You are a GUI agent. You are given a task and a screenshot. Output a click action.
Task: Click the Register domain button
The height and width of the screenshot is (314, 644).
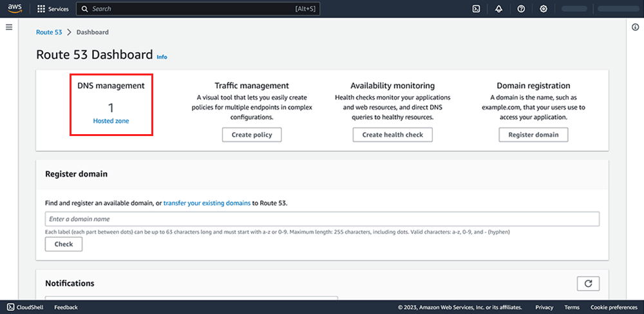(533, 135)
